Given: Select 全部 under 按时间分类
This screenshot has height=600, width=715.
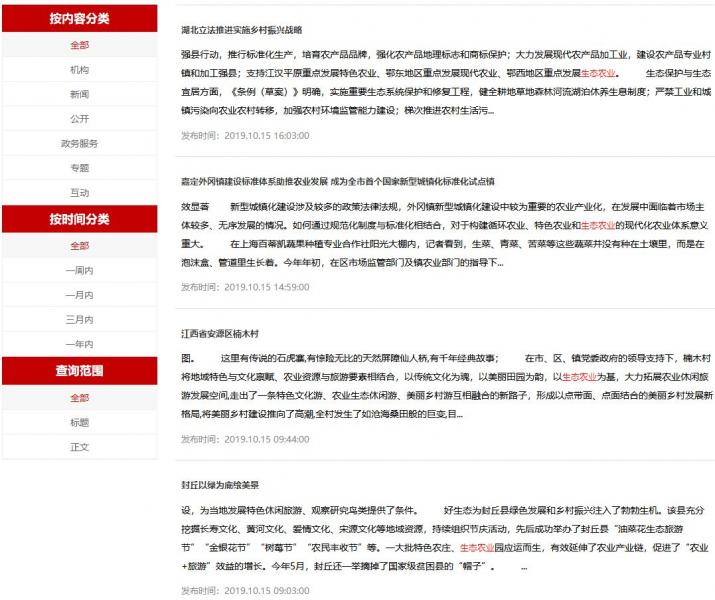Looking at the screenshot, I should click(x=79, y=245).
